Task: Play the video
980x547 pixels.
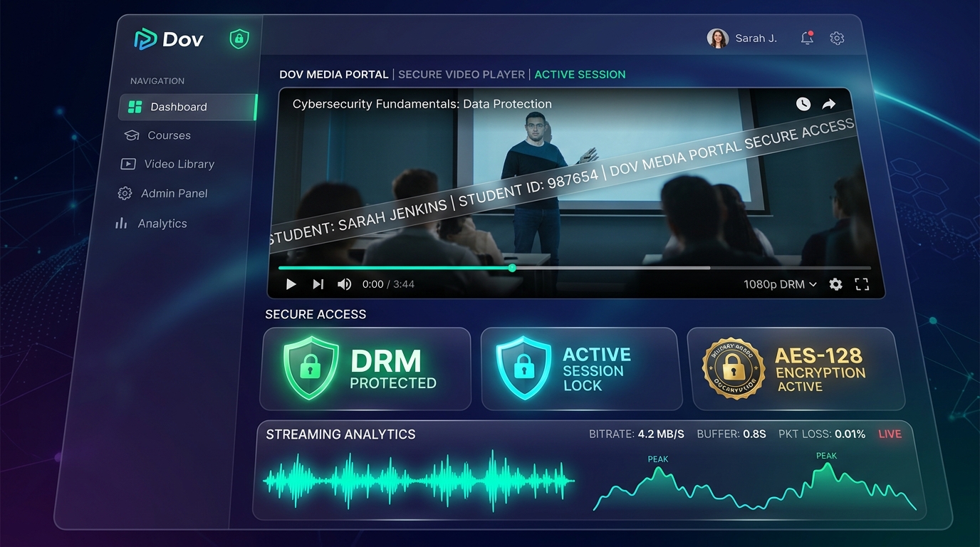Action: coord(291,284)
